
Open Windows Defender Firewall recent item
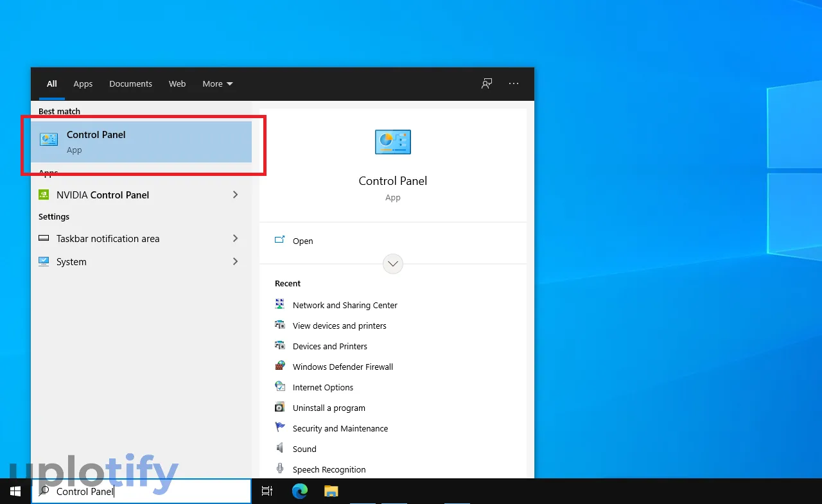point(343,367)
